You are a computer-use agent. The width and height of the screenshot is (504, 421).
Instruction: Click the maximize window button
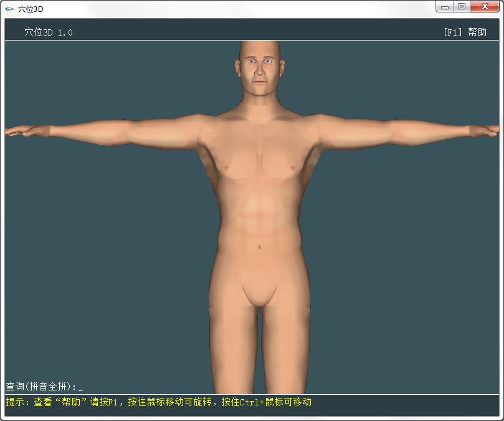pyautogui.click(x=462, y=7)
